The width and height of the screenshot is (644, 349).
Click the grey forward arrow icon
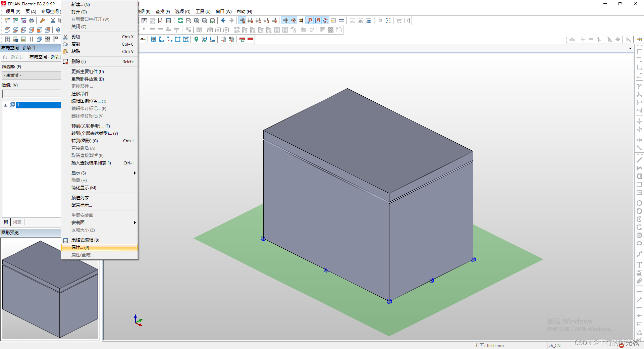coord(231,20)
